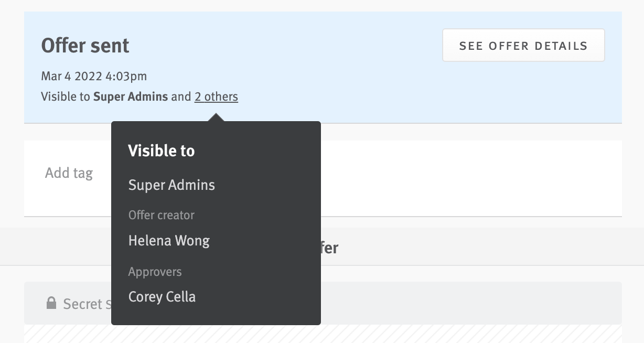Select Helena Wong in the visibility tooltip
Screen dimensions: 644x343
point(169,241)
